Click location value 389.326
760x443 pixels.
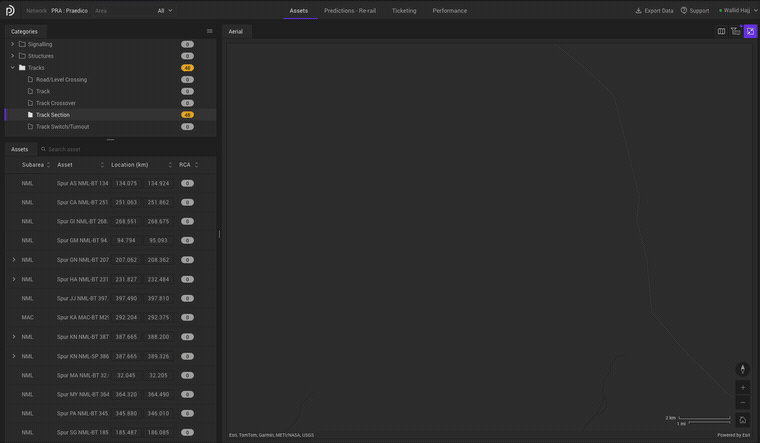tap(158, 356)
